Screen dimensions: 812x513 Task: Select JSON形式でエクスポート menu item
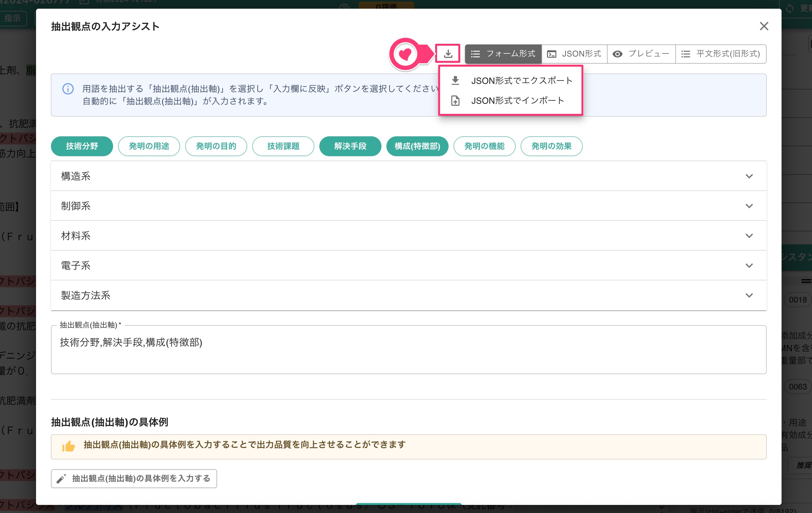point(511,80)
